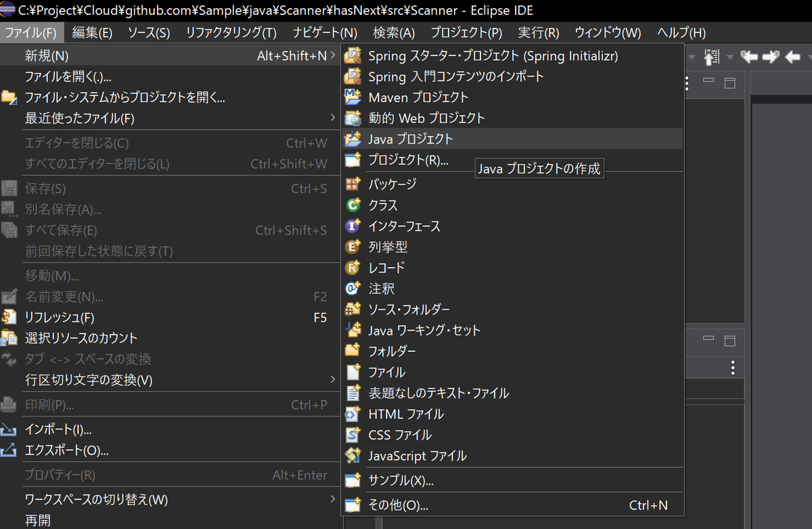This screenshot has width=812, height=529.
Task: Open ファイル・システムからプロジェクトを開く...
Action: (169, 97)
